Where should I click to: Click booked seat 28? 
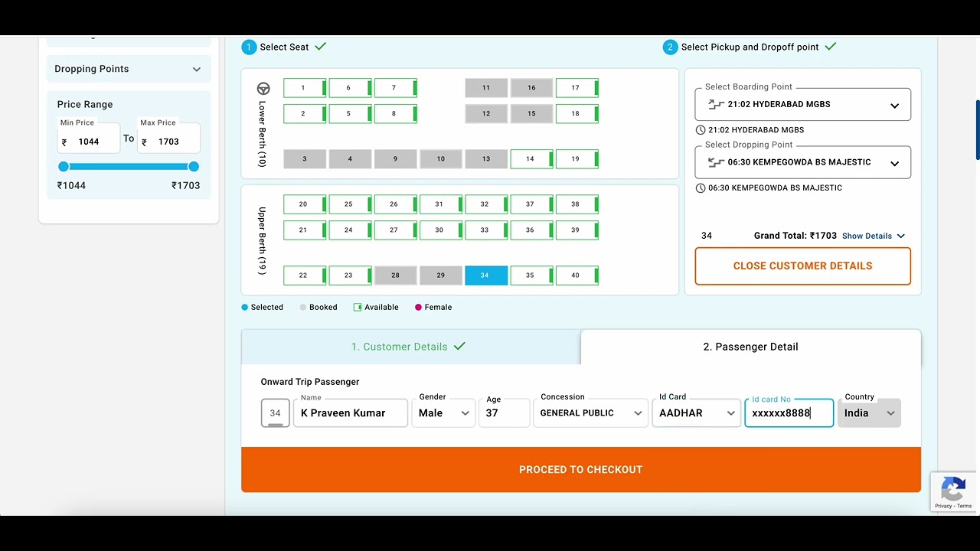(x=396, y=275)
